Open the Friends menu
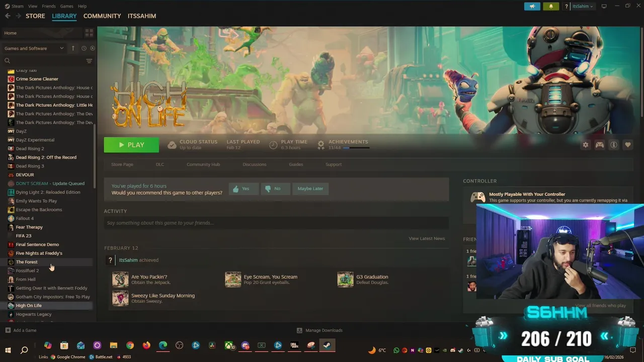Screen dimensions: 644x362 click(x=49, y=6)
